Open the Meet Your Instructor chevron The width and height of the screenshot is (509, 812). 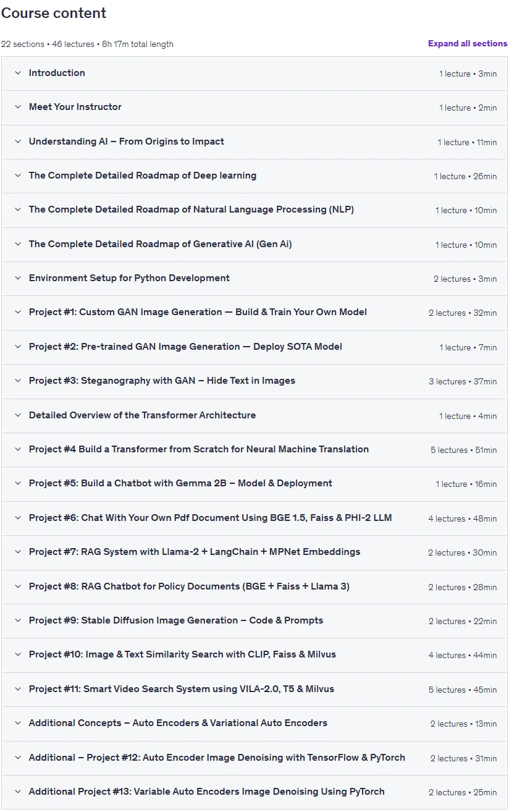point(18,107)
